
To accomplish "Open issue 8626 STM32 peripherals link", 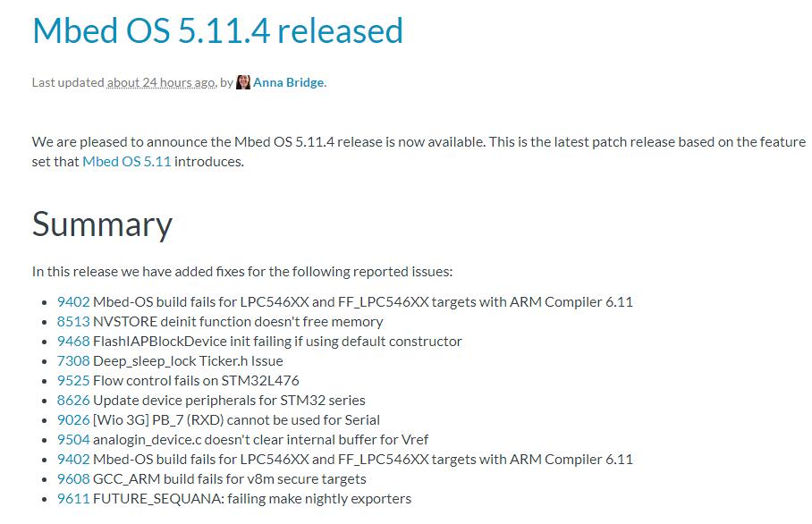I will (73, 401).
